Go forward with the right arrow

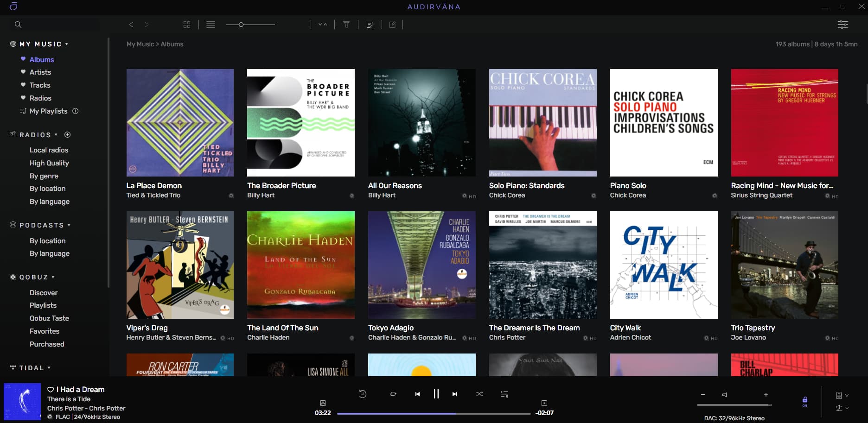pos(147,25)
